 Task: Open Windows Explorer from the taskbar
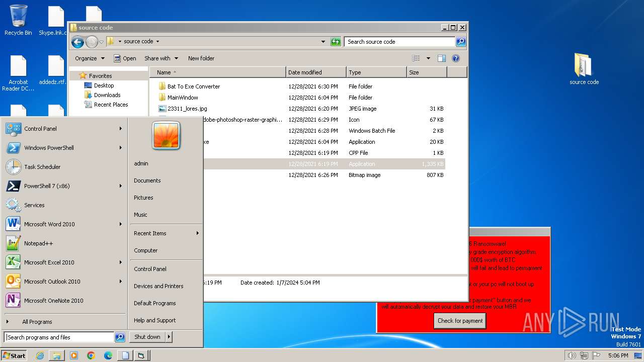point(57,355)
